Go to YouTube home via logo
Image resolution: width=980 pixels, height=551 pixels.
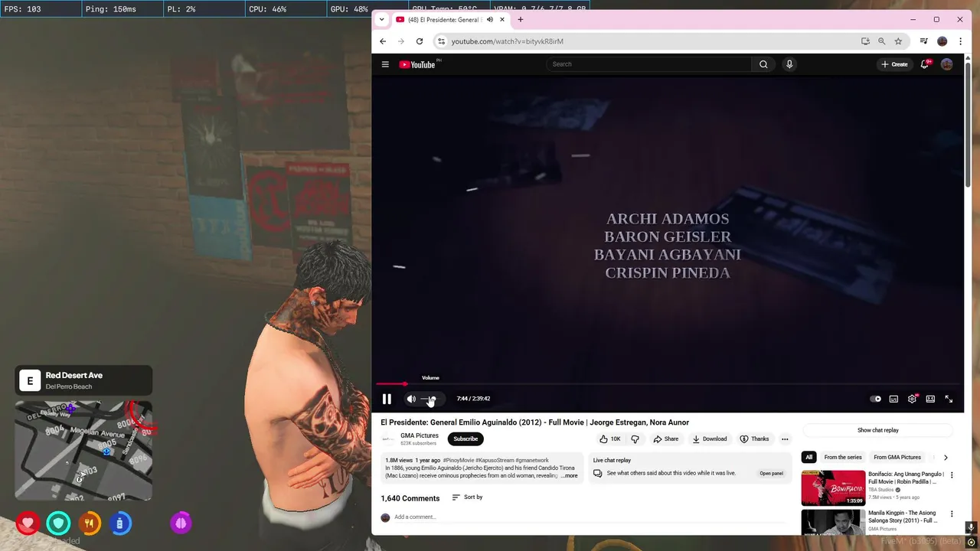click(418, 64)
